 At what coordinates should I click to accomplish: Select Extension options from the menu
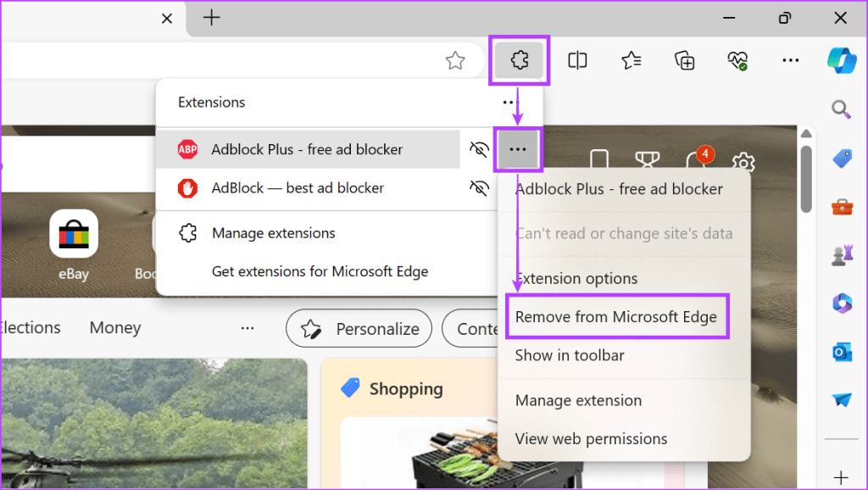(x=577, y=278)
